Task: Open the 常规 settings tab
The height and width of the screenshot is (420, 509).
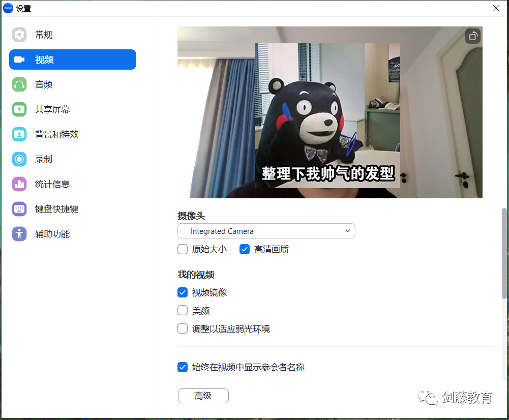Action: coord(73,35)
